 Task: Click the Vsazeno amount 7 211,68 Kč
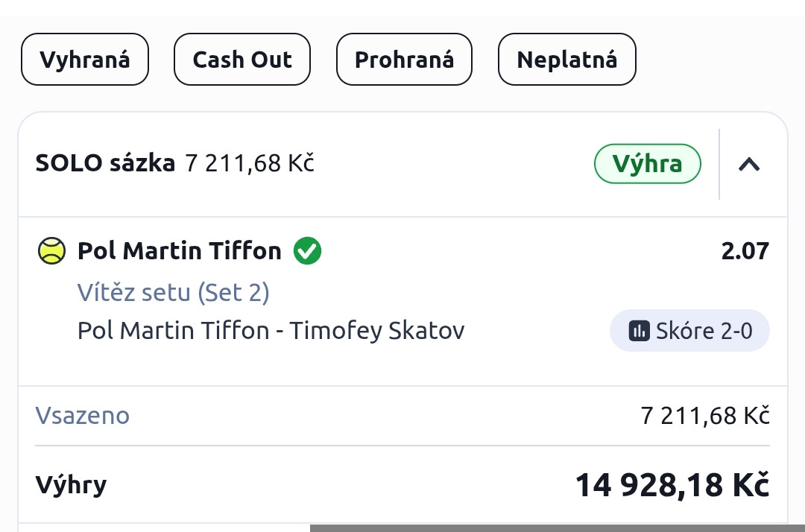[704, 415]
